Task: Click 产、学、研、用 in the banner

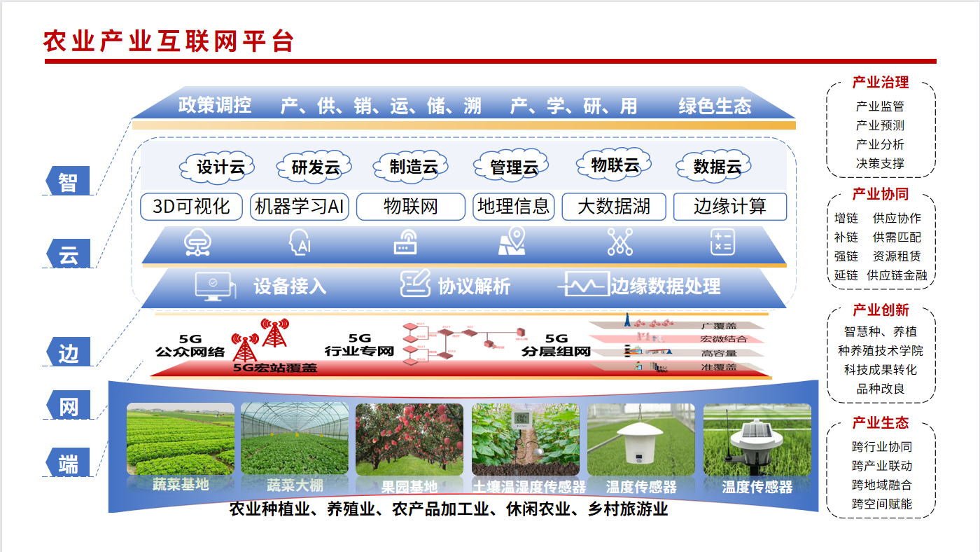Action: 574,106
